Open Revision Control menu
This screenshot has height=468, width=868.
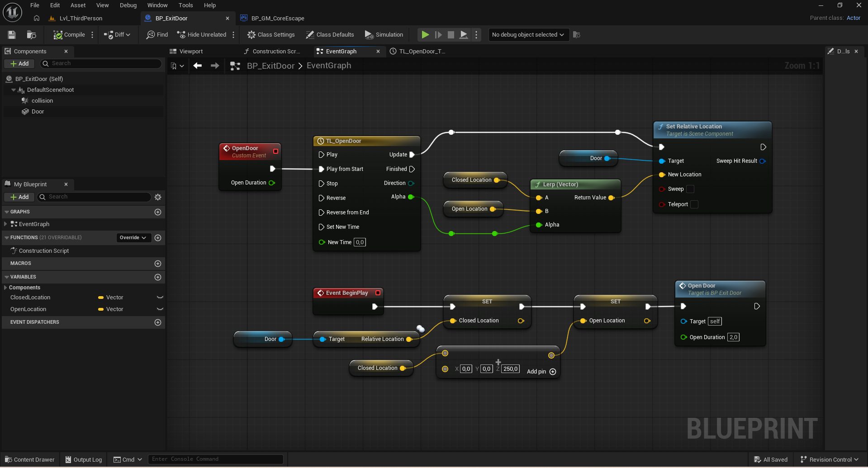pos(830,460)
